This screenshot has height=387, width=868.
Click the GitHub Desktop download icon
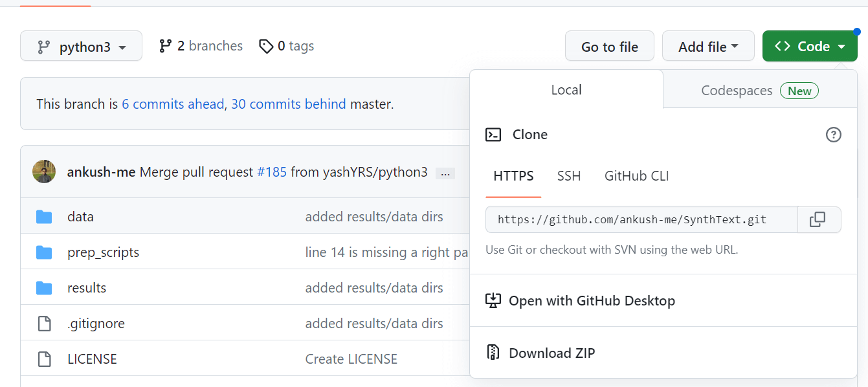(x=493, y=300)
